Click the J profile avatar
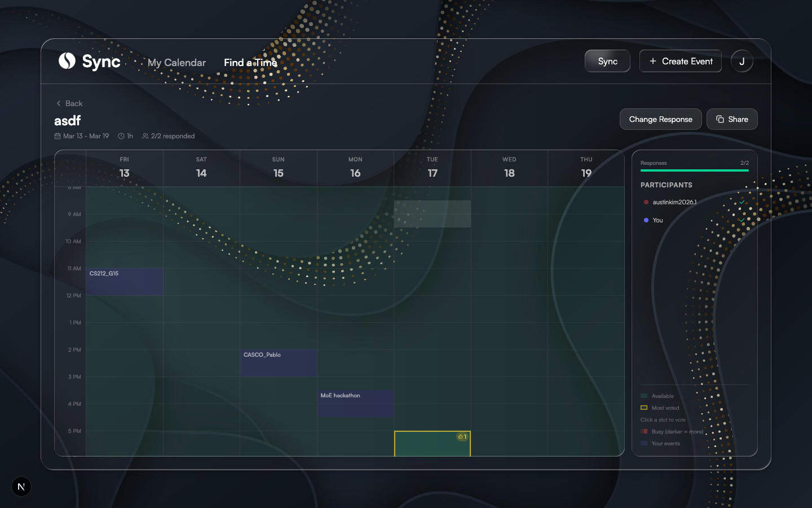Image resolution: width=812 pixels, height=508 pixels. coord(742,61)
